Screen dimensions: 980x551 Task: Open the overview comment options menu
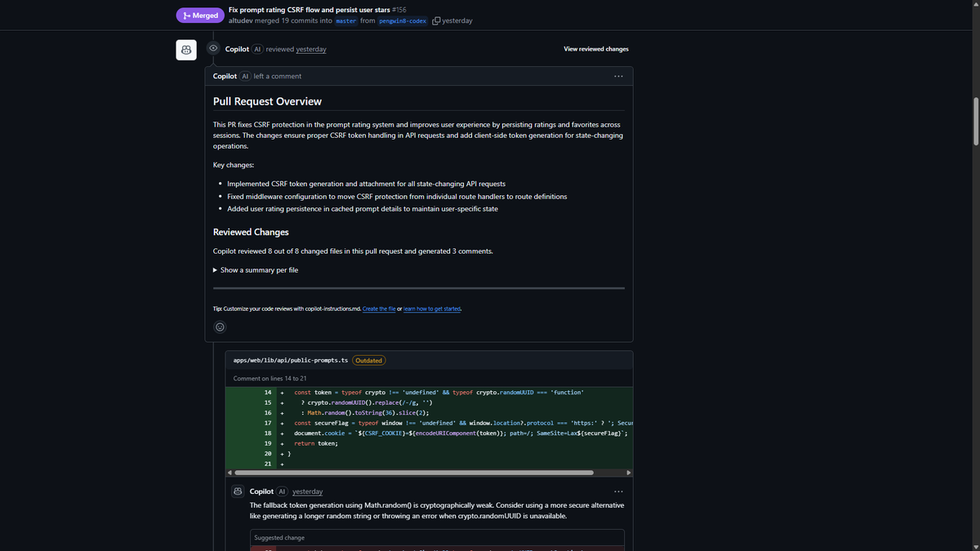click(618, 76)
